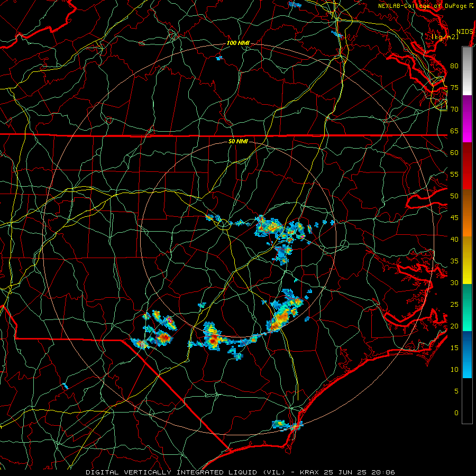Image resolution: width=476 pixels, height=476 pixels.
Task: Click the 75 value on the color scale
Action: click(x=454, y=88)
